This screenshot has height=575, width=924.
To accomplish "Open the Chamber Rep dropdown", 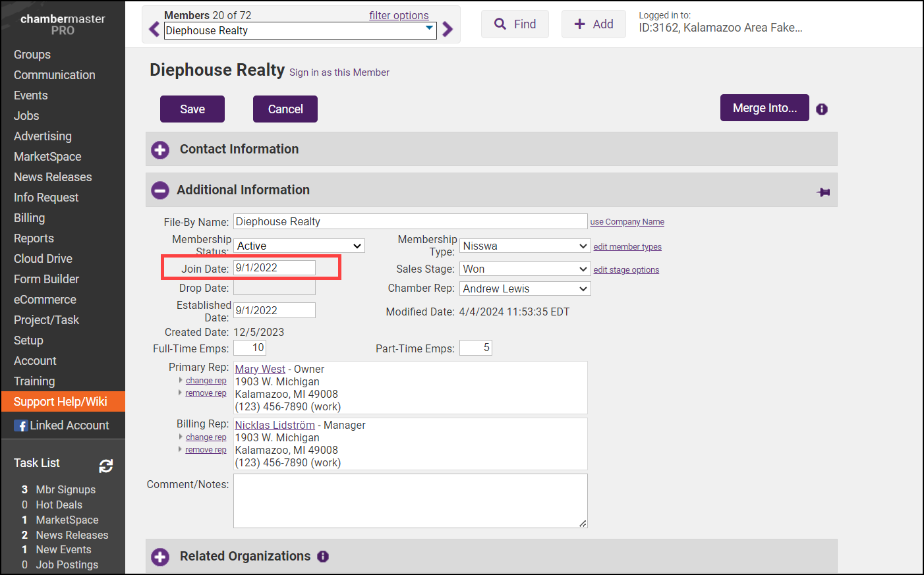I will (525, 289).
